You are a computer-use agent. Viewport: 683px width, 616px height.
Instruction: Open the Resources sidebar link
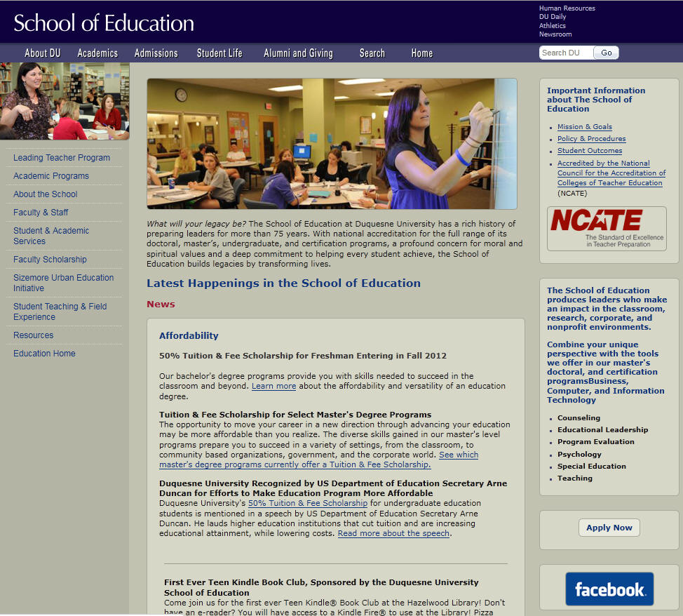click(33, 335)
